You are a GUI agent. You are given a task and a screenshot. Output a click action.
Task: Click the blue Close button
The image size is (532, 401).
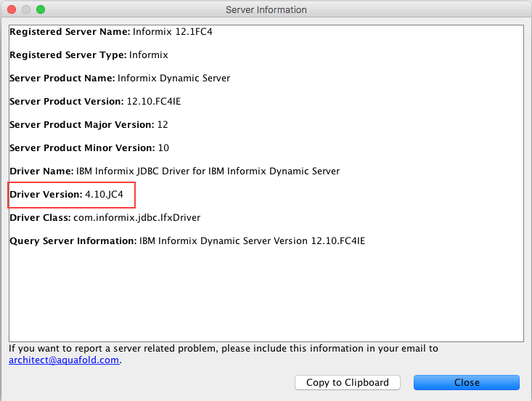[467, 382]
